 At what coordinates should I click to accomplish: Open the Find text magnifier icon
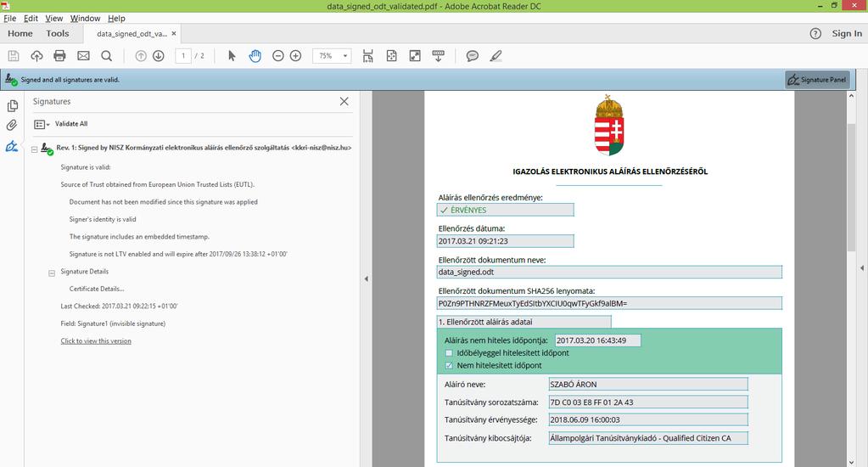(106, 56)
